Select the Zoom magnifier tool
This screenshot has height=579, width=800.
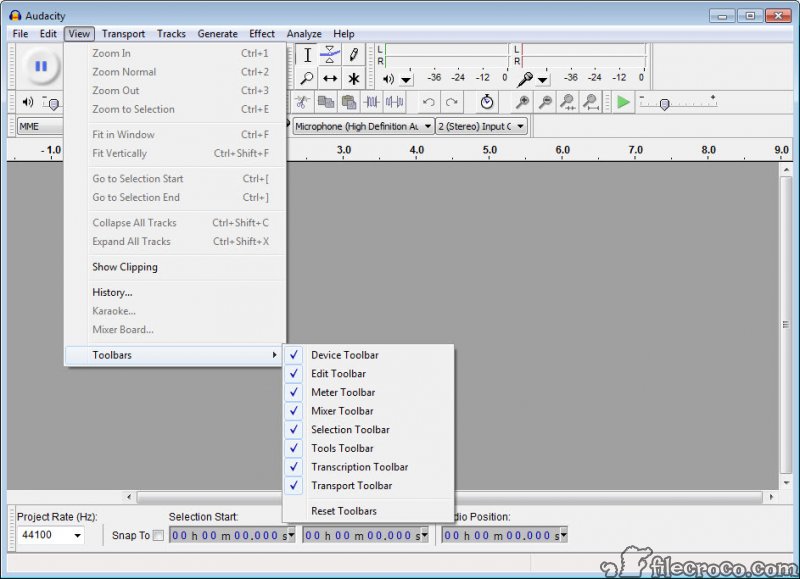pyautogui.click(x=307, y=79)
